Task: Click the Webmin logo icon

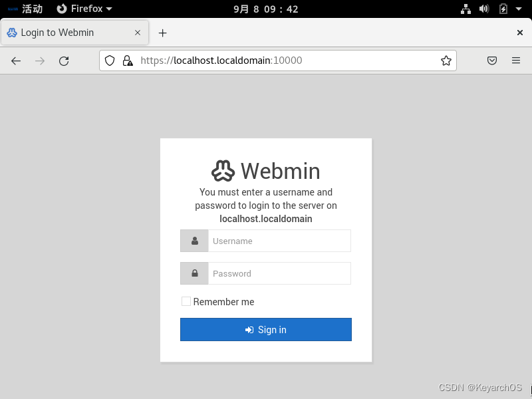Action: (223, 171)
